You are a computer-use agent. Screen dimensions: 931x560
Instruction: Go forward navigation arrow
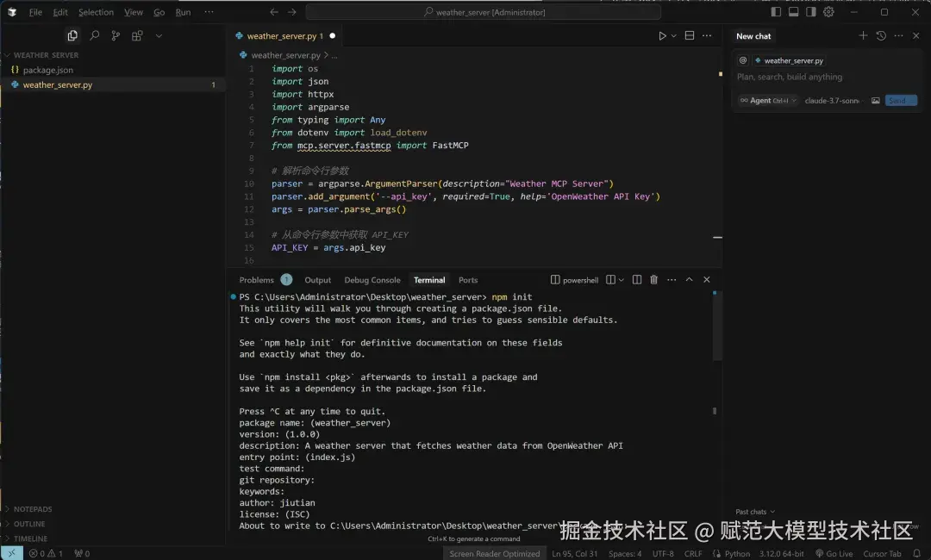291,12
